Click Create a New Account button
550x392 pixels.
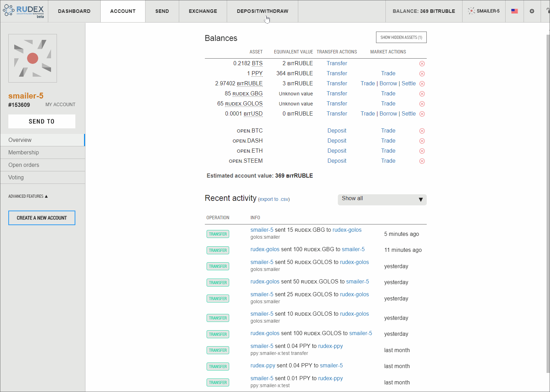pos(42,218)
